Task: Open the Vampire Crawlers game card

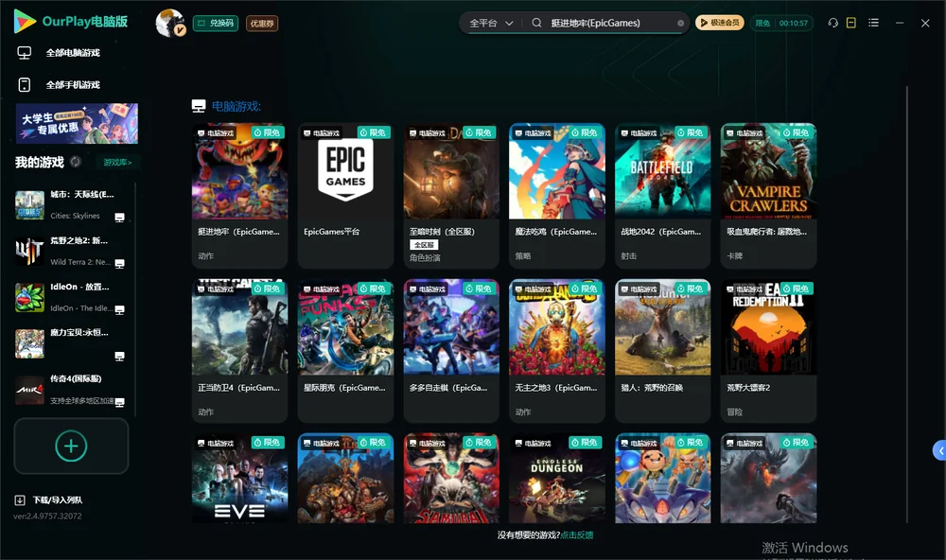Action: point(768,196)
